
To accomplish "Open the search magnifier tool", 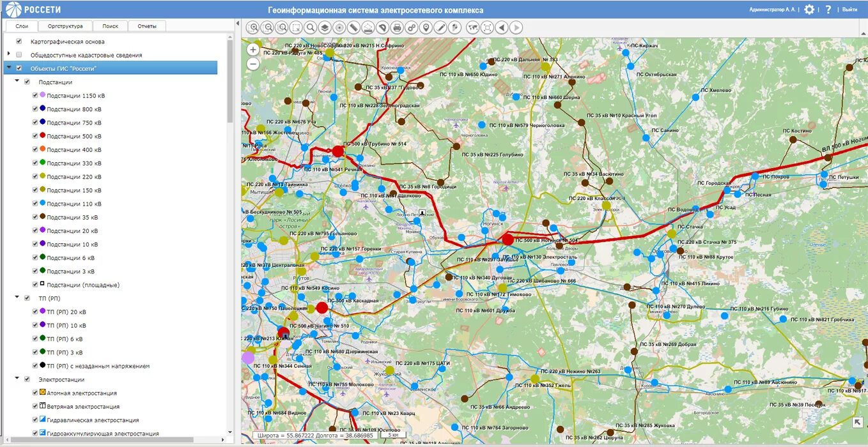I will 311,27.
